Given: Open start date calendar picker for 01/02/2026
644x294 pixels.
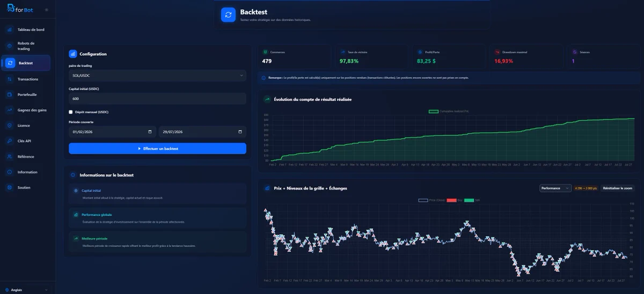Looking at the screenshot, I should coord(150,132).
